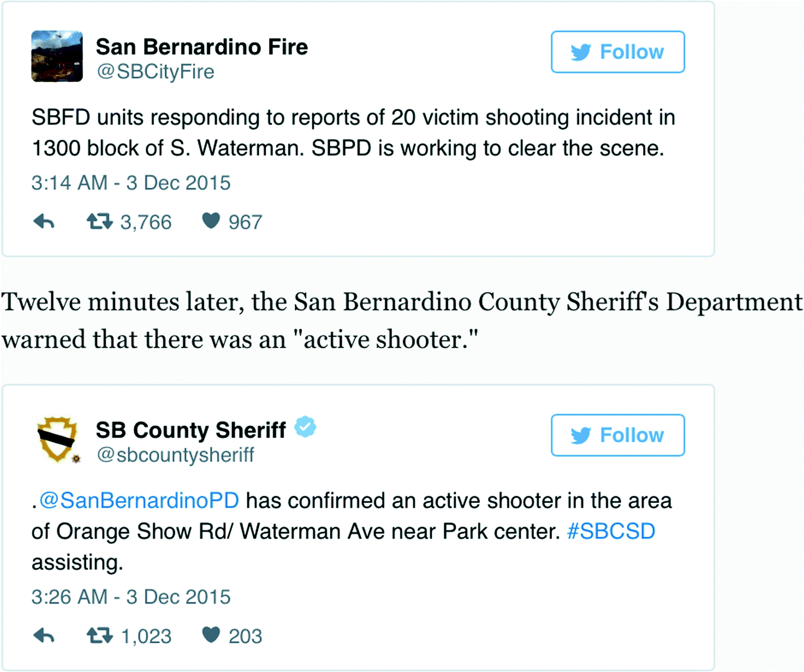804x672 pixels.
Task: Click the SB County Sheriff display name
Action: pos(191,430)
